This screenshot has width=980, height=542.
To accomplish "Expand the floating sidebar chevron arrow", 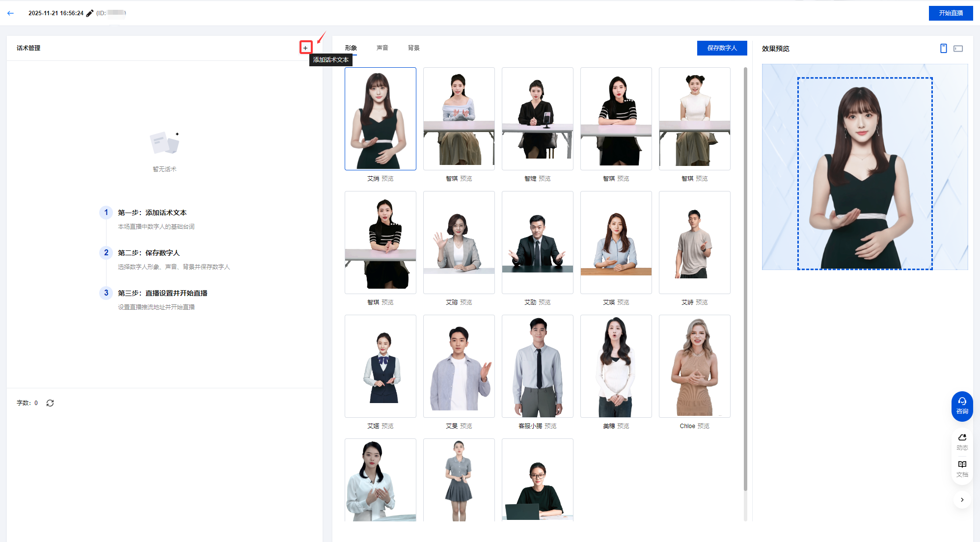I will (x=962, y=500).
